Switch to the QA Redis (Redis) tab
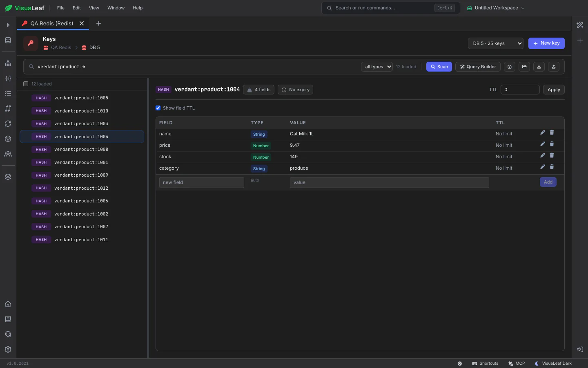The image size is (588, 368). pyautogui.click(x=52, y=23)
